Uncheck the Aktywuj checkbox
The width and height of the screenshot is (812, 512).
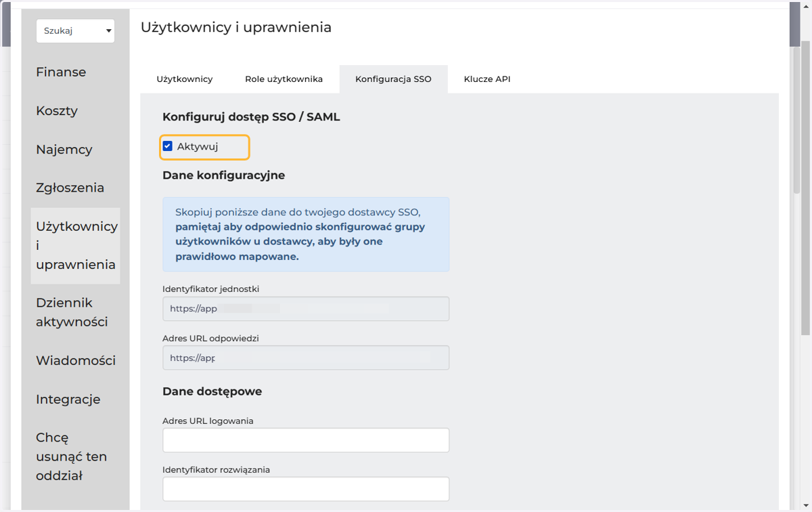click(168, 146)
